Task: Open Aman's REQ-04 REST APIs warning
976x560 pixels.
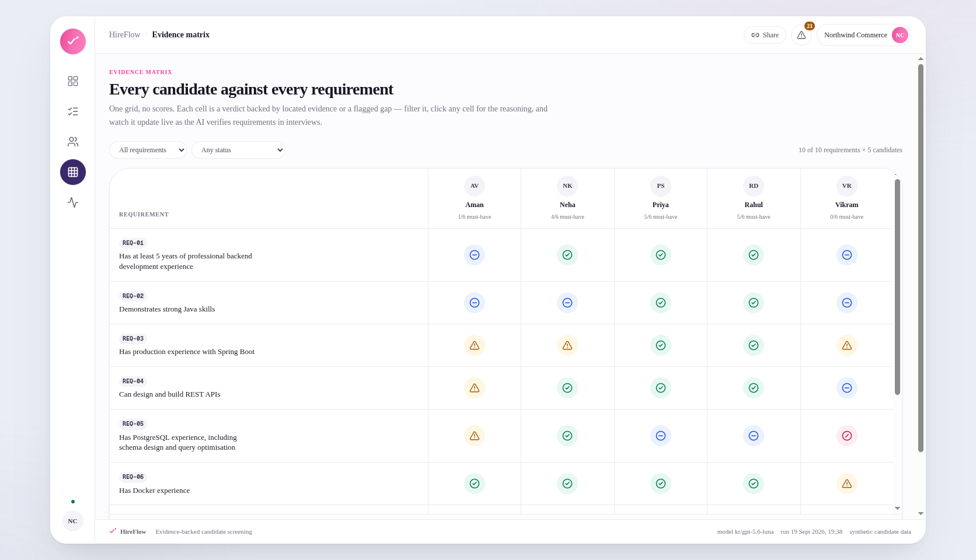Action: coord(475,388)
